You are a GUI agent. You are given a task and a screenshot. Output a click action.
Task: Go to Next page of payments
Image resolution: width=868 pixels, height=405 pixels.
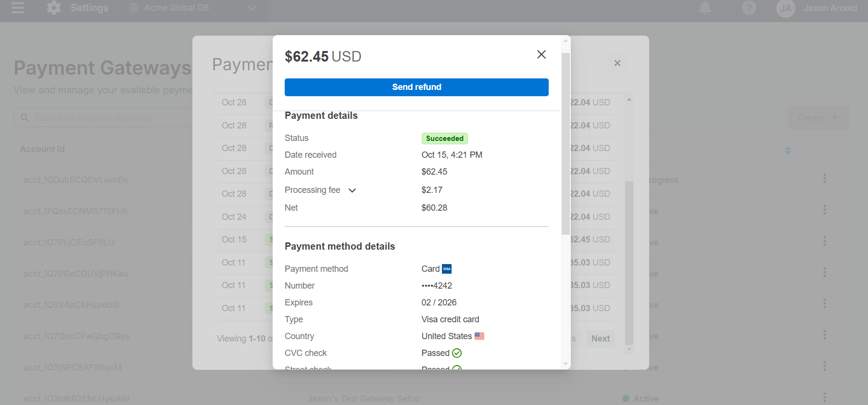click(600, 339)
